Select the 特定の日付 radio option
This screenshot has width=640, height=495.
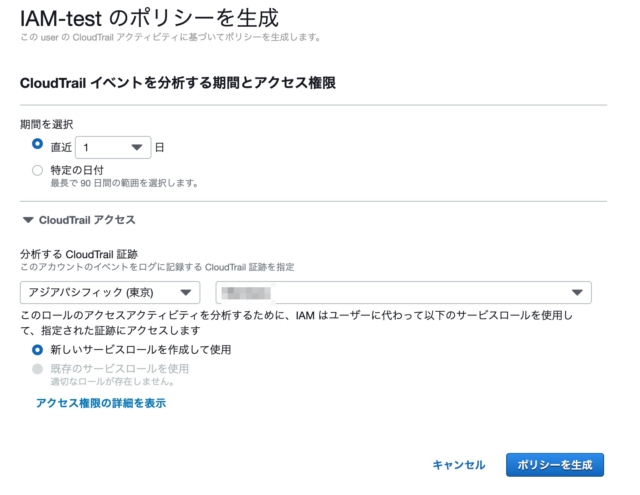point(37,170)
